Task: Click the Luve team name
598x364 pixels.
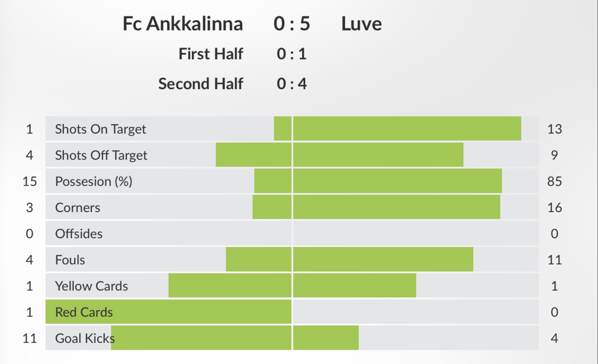Action: [361, 24]
